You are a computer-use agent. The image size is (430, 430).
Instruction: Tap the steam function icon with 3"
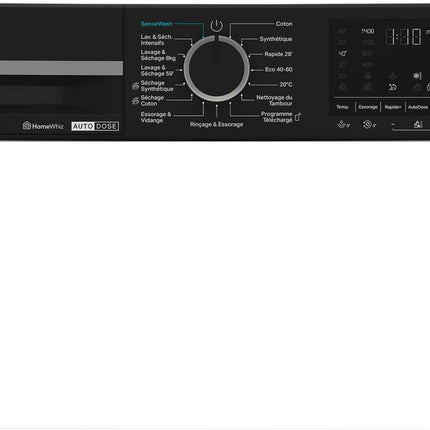[x=343, y=125]
